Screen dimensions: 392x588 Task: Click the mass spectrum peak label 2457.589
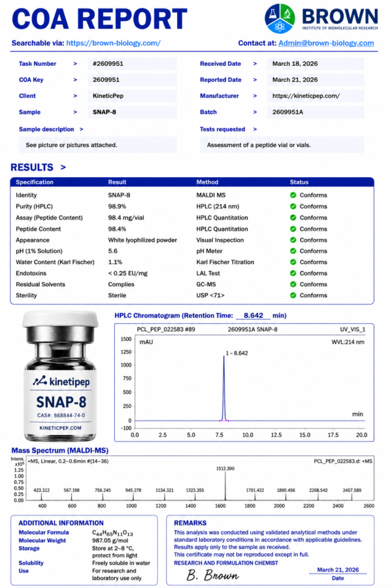click(352, 490)
